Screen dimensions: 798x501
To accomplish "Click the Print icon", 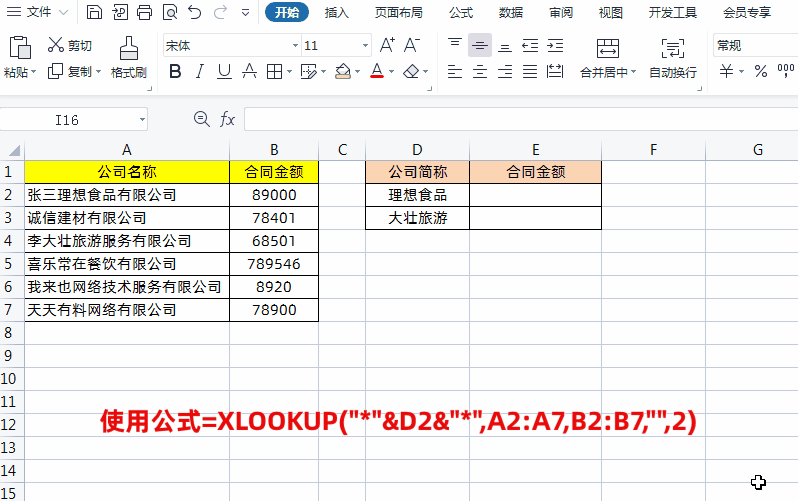I will click(145, 12).
